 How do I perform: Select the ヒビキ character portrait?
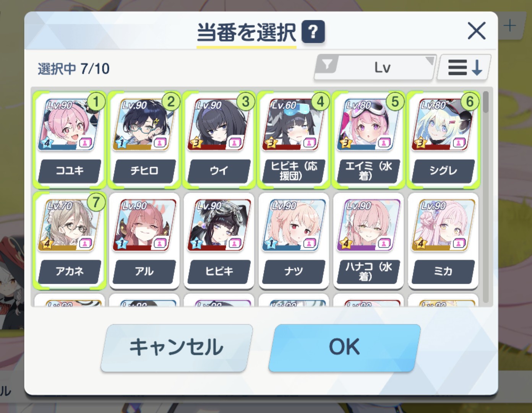(219, 225)
